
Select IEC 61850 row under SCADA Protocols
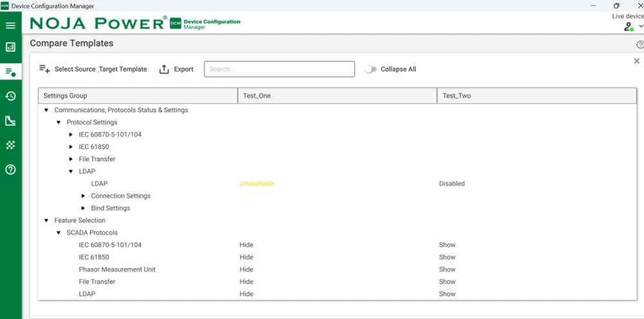(x=337, y=257)
